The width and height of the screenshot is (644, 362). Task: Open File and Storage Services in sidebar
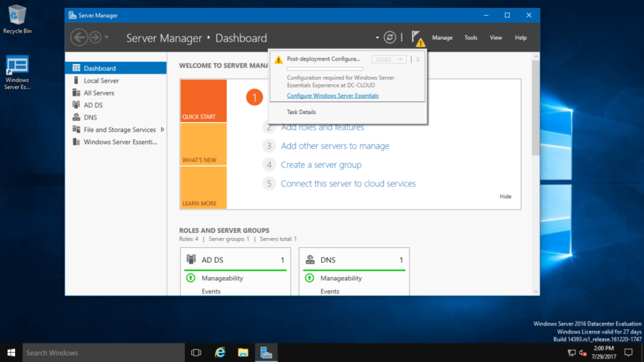click(x=116, y=130)
